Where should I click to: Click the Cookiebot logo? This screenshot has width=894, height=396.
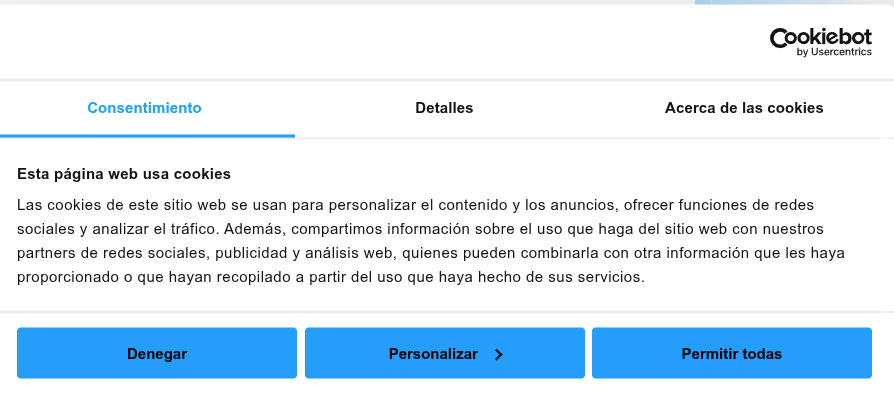[820, 42]
